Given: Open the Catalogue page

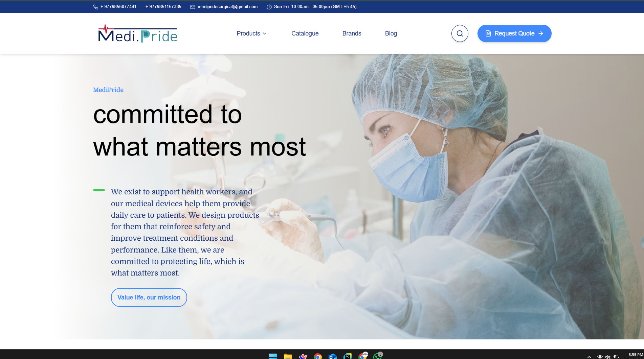Looking at the screenshot, I should pos(305,33).
